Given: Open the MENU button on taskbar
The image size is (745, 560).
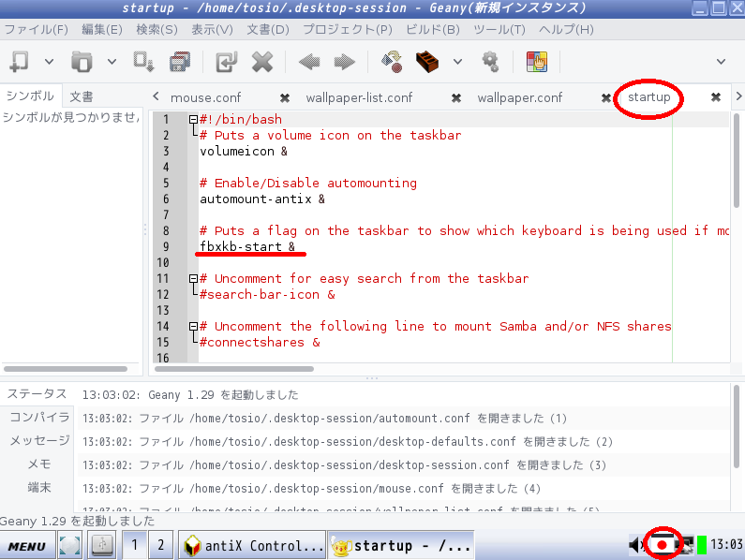Looking at the screenshot, I should (x=27, y=546).
